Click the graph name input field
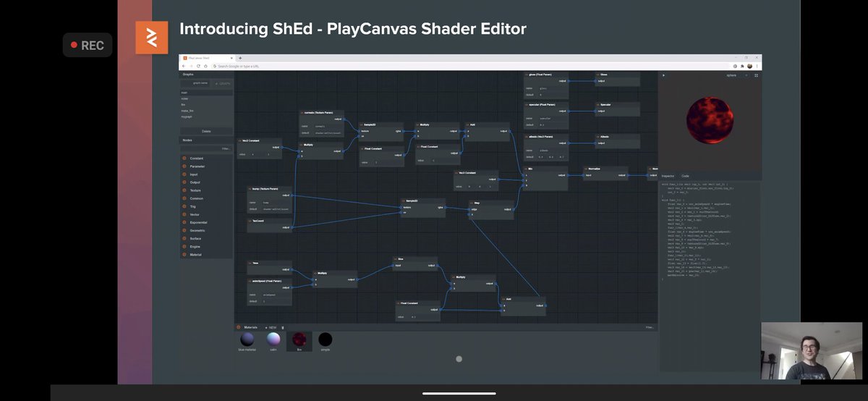Image resolution: width=868 pixels, height=401 pixels. click(196, 83)
